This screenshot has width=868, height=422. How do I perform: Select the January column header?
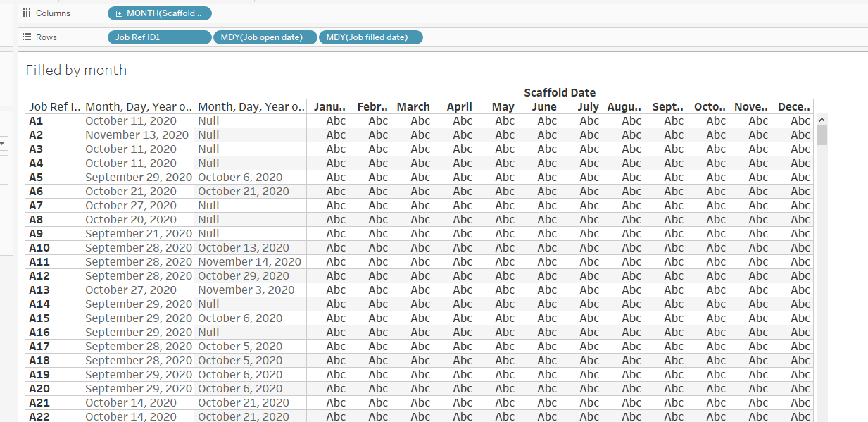coord(329,106)
